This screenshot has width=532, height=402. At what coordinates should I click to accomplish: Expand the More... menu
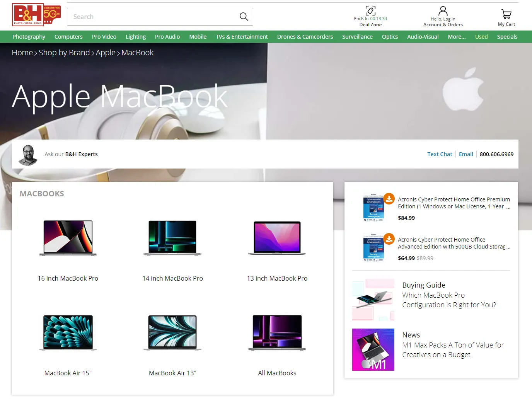(x=457, y=37)
